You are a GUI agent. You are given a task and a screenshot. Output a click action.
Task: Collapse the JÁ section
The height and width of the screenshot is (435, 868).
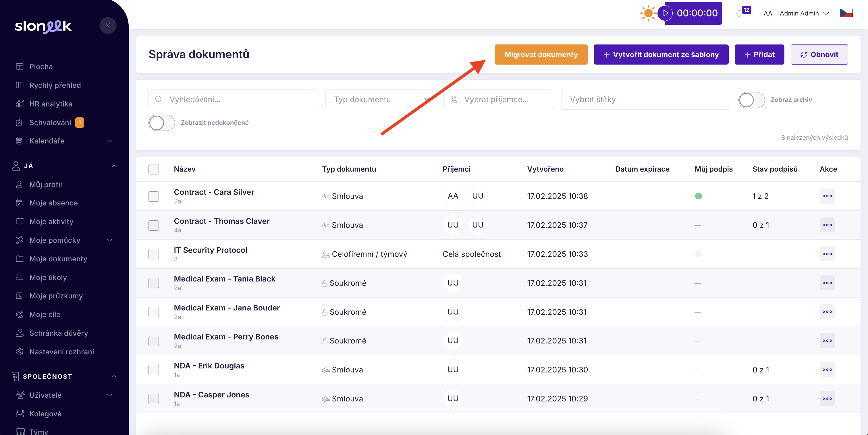tap(114, 166)
